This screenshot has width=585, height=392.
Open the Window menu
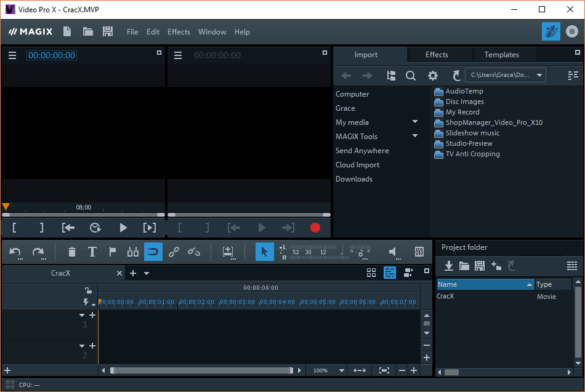pos(212,32)
